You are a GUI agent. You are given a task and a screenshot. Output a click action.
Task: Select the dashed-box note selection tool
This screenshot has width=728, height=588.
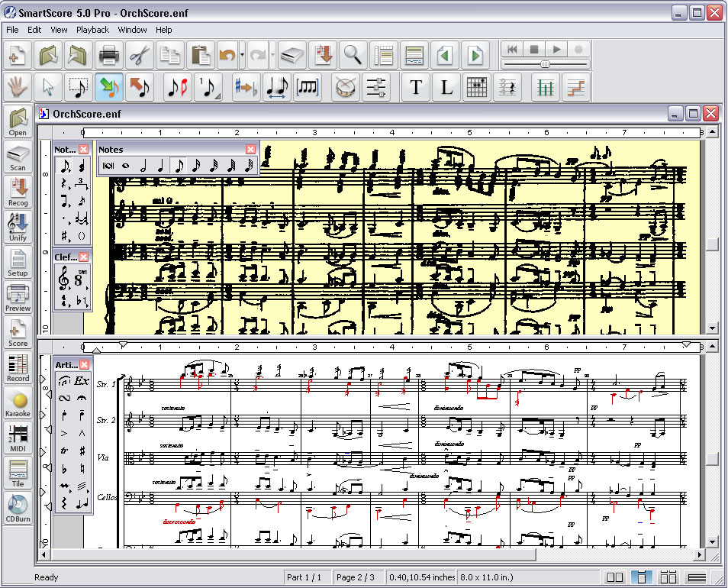click(78, 87)
